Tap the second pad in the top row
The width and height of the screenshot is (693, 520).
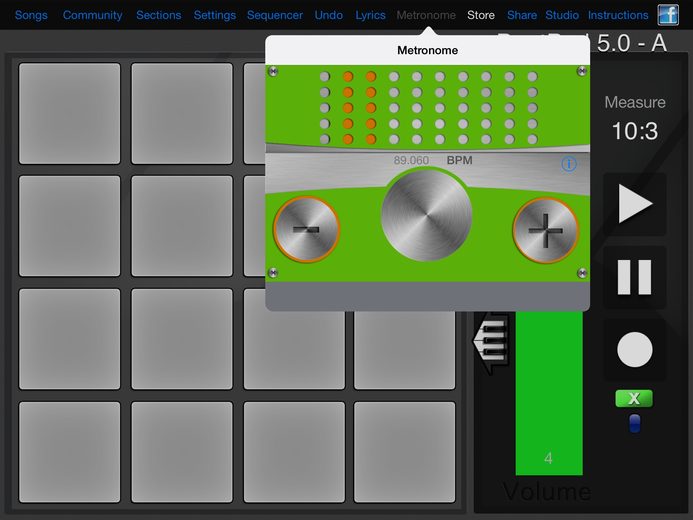[182, 114]
